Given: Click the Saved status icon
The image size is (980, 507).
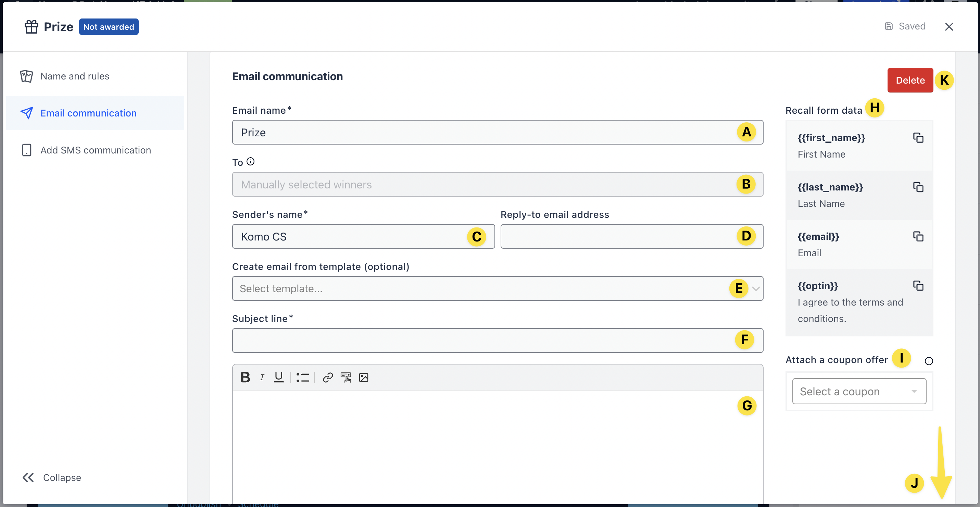Looking at the screenshot, I should tap(889, 26).
